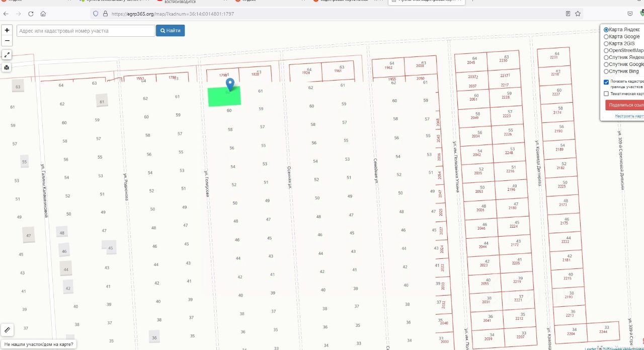Click the 'Не нашли участок/дом на карте?' prompt

point(39,344)
